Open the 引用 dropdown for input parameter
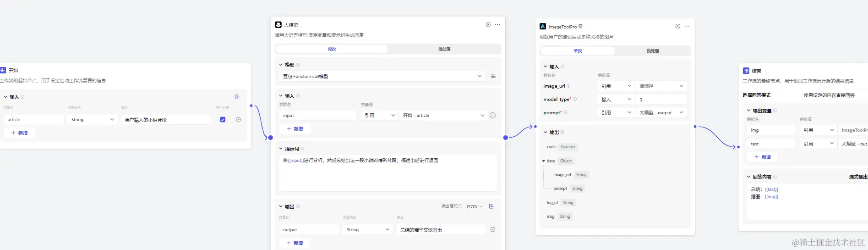The width and height of the screenshot is (868, 250). [380, 116]
